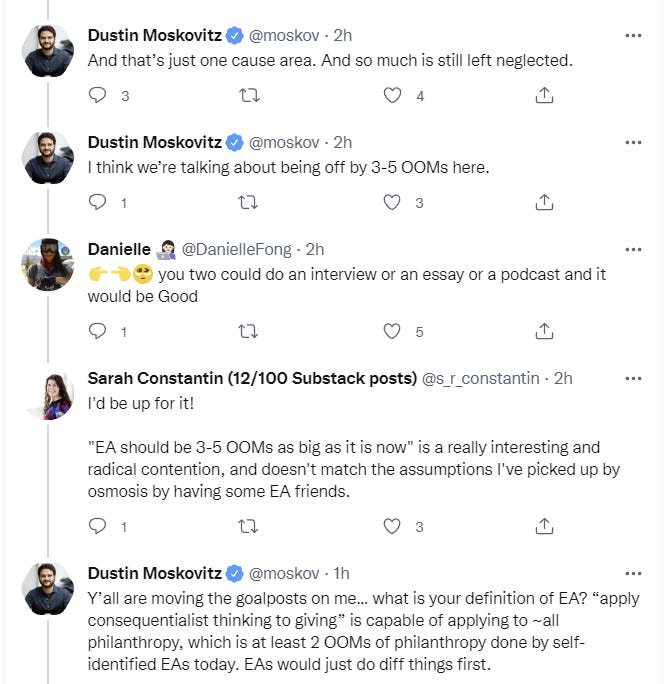Reply to Danielle's podcast suggestion tweet

(x=98, y=331)
